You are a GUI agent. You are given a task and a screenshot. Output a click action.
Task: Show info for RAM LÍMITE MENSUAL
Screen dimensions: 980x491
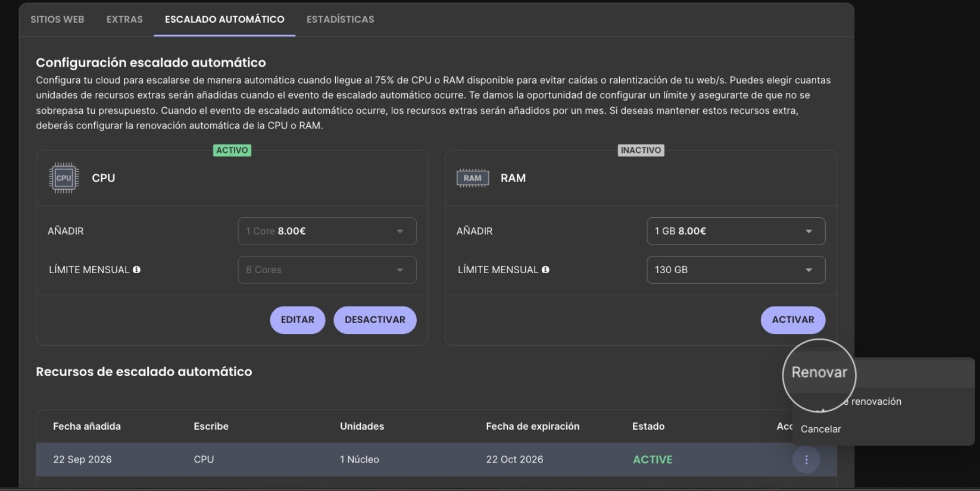pyautogui.click(x=545, y=270)
